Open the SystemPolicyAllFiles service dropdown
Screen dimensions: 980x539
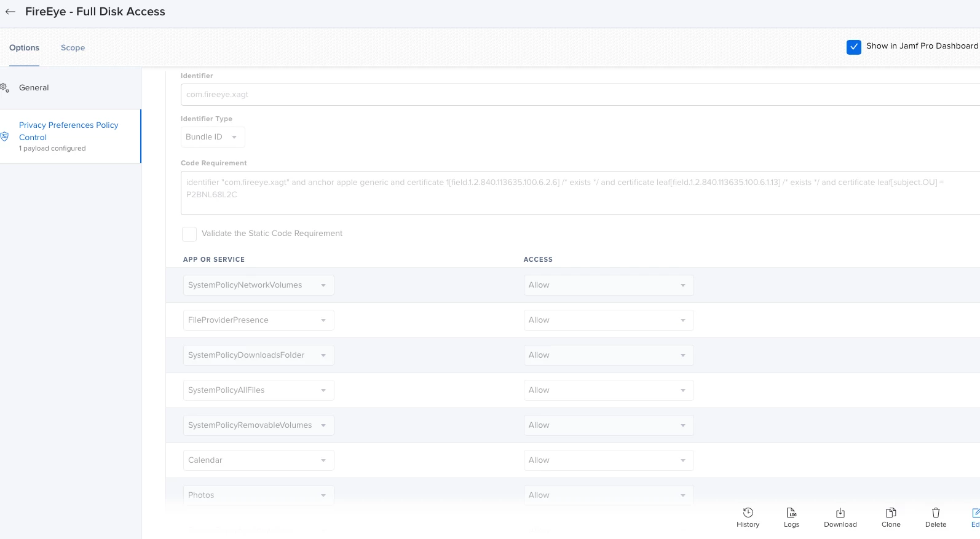(259, 390)
